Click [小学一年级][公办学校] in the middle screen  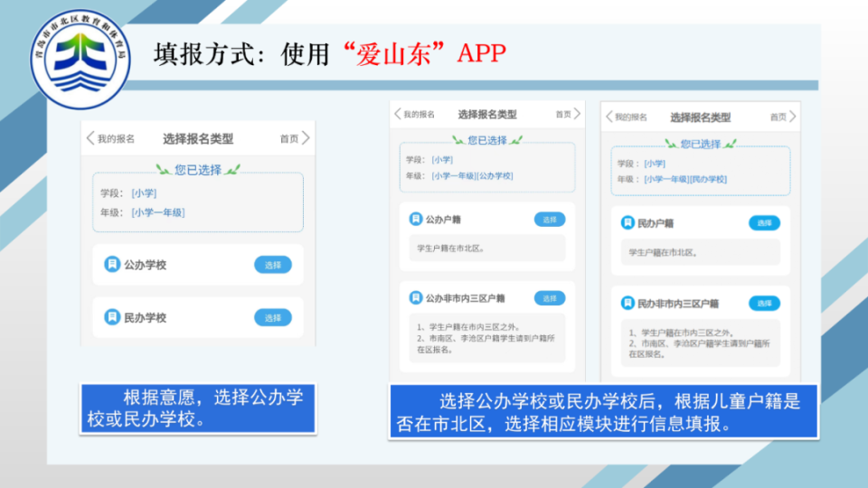(472, 176)
